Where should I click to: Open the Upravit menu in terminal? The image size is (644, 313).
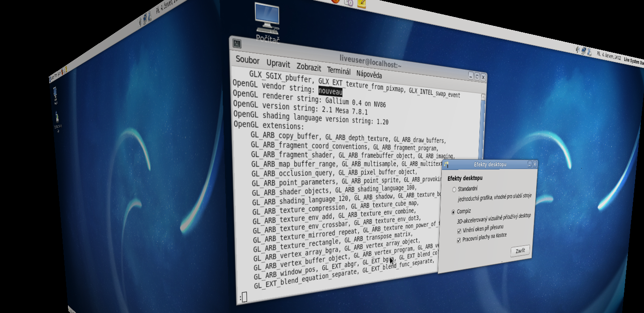(278, 64)
